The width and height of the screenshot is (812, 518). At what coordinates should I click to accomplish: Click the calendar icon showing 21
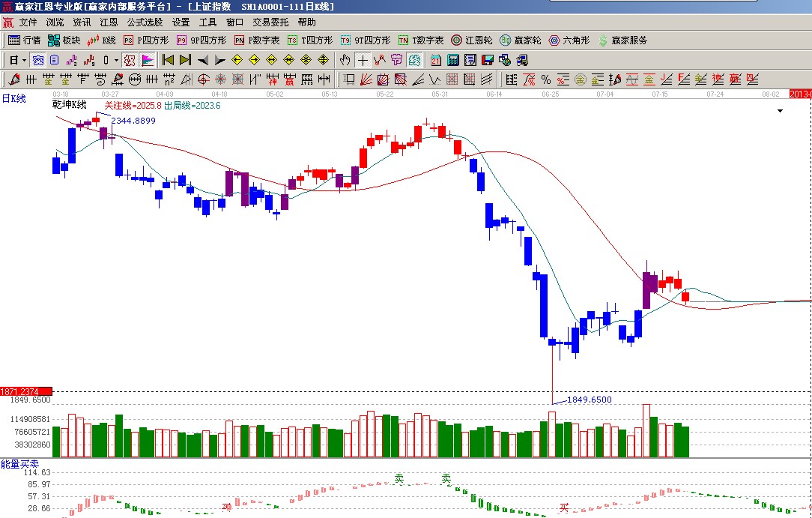[435, 60]
